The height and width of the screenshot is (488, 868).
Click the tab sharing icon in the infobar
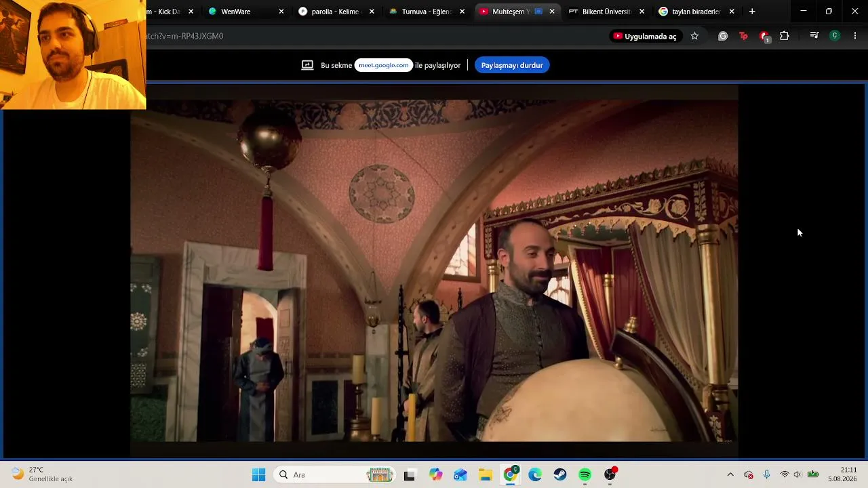click(x=307, y=65)
